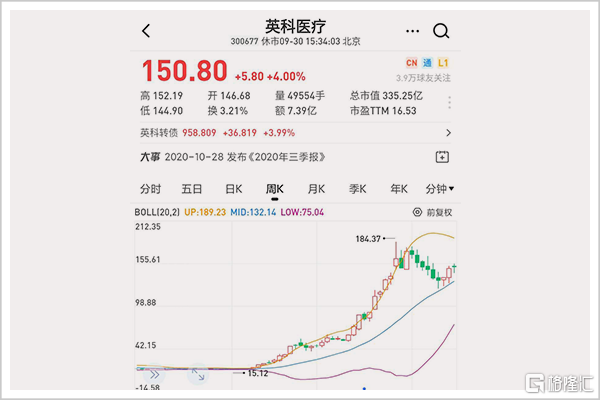Tap the LOW:75.04 Bollinger value

(x=302, y=212)
